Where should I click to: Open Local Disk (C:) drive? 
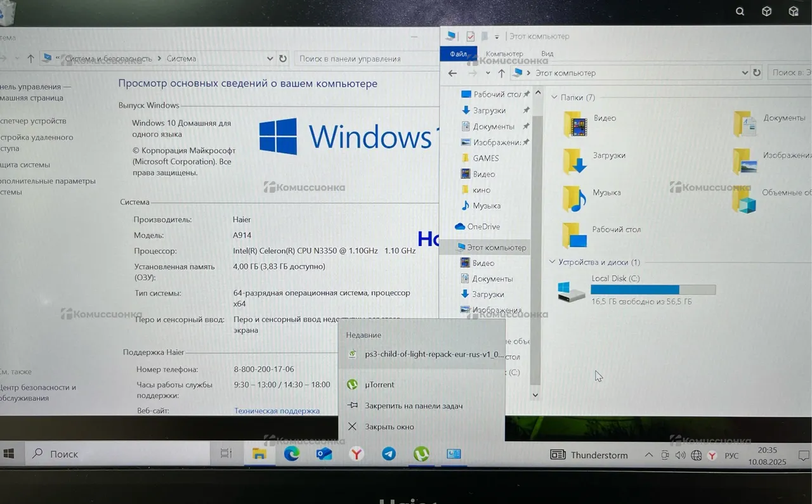[x=636, y=290]
